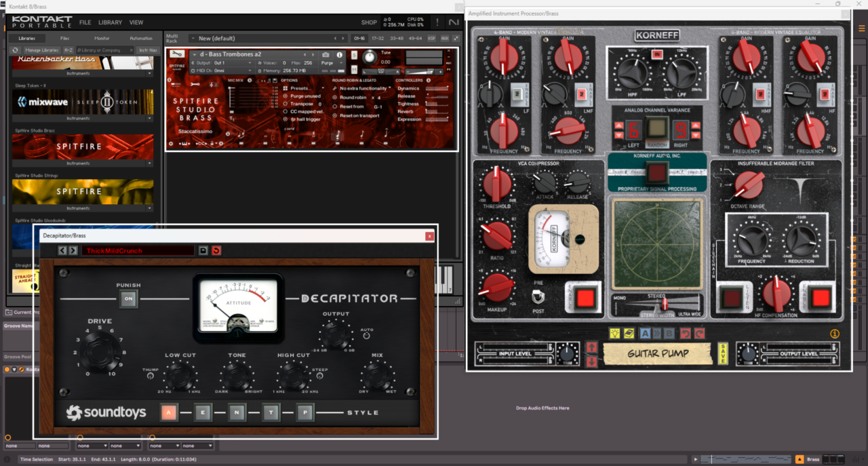
Task: Switch to Libraries tab in Kontakt
Action: [x=27, y=39]
